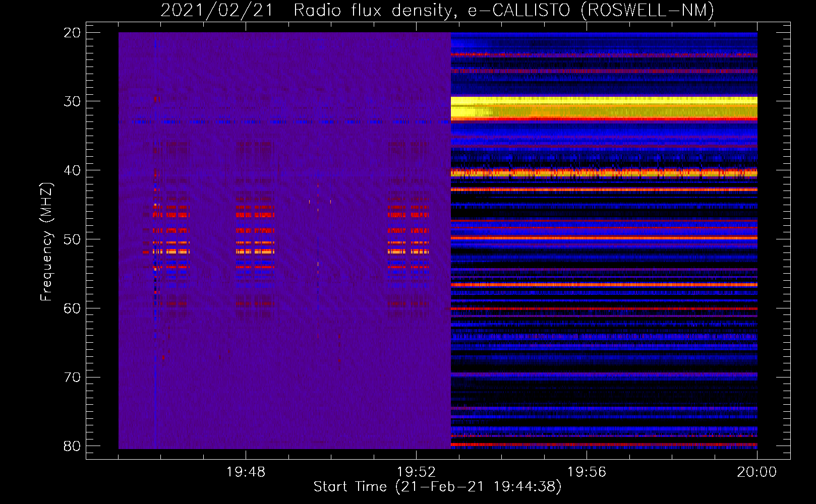Click the frequency tick label 60
The width and height of the screenshot is (816, 504).
[72, 308]
